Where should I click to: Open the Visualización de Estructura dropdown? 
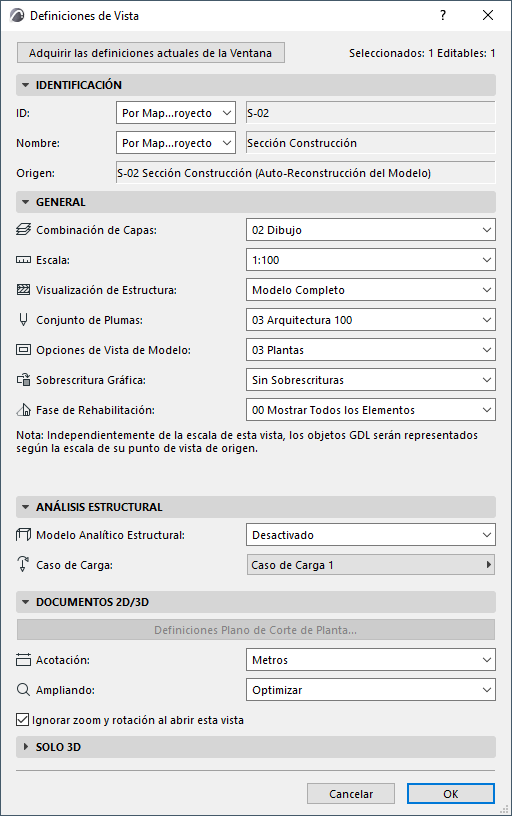coord(370,290)
